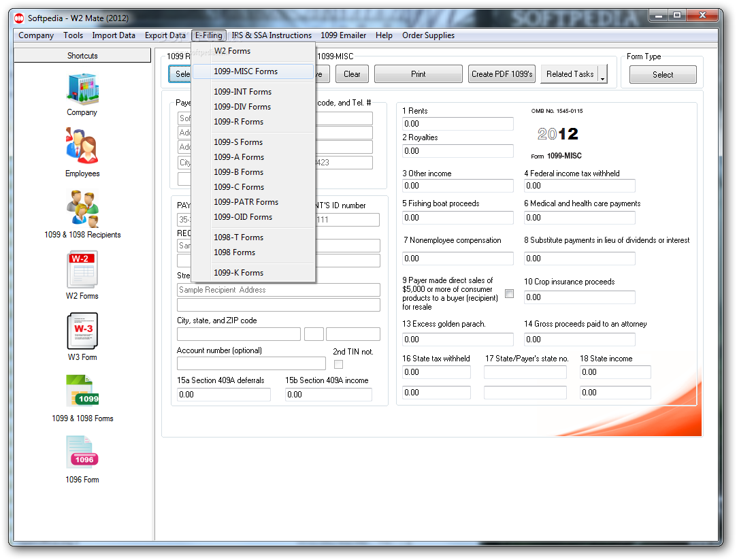
Task: Open the 1096 Form shortcut icon
Action: point(82,452)
